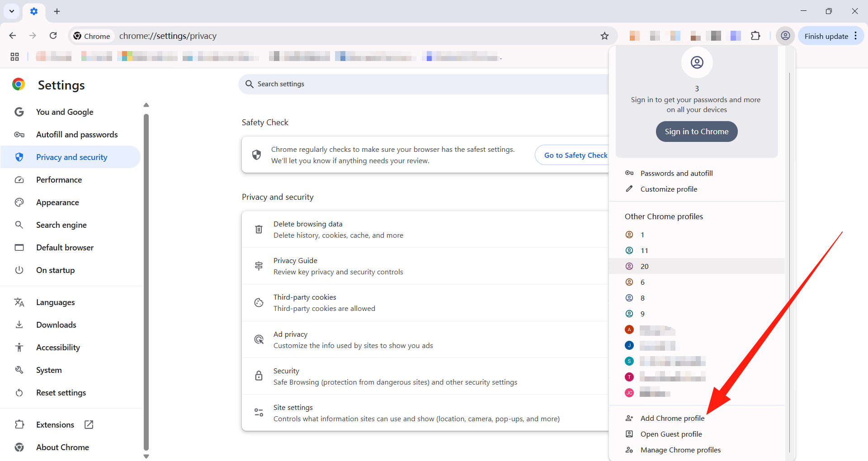Open the Chrome three-dot menu
Viewport: 868px width, 461px height.
[856, 36]
